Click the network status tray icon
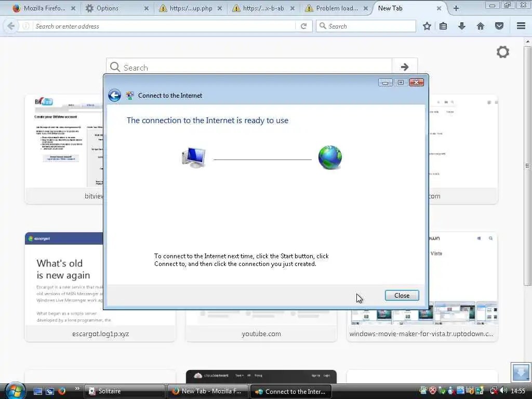 point(494,391)
